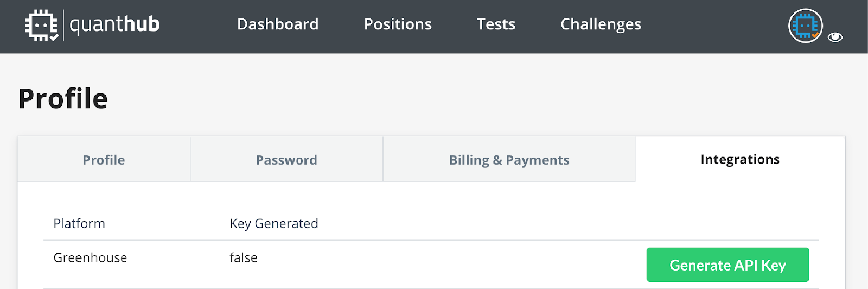Navigate to the Tests page

click(x=496, y=24)
